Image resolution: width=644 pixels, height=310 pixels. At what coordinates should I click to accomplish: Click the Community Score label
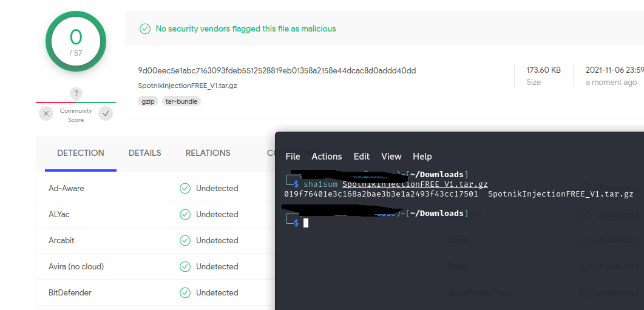pos(76,115)
